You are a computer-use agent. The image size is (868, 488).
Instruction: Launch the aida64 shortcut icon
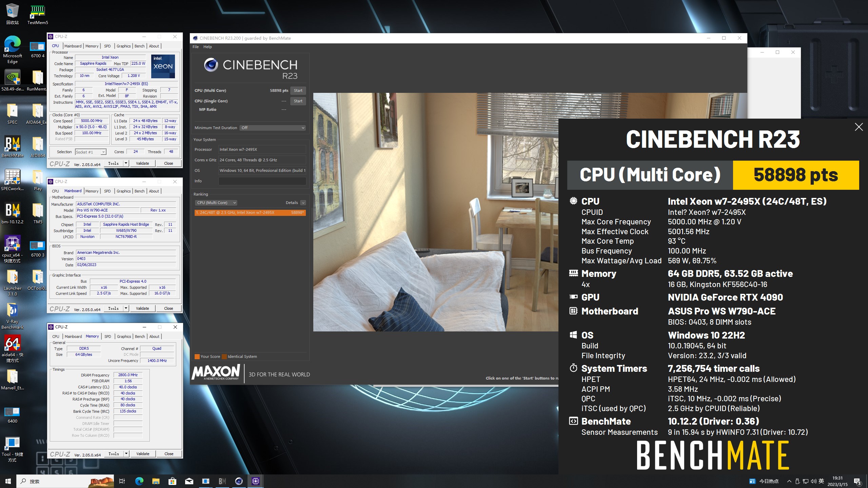pyautogui.click(x=12, y=348)
